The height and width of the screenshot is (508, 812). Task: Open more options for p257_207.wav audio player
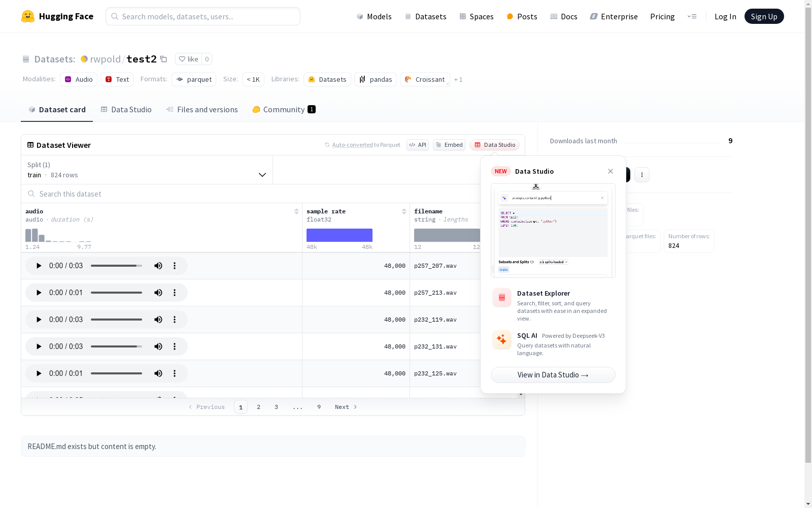point(175,266)
